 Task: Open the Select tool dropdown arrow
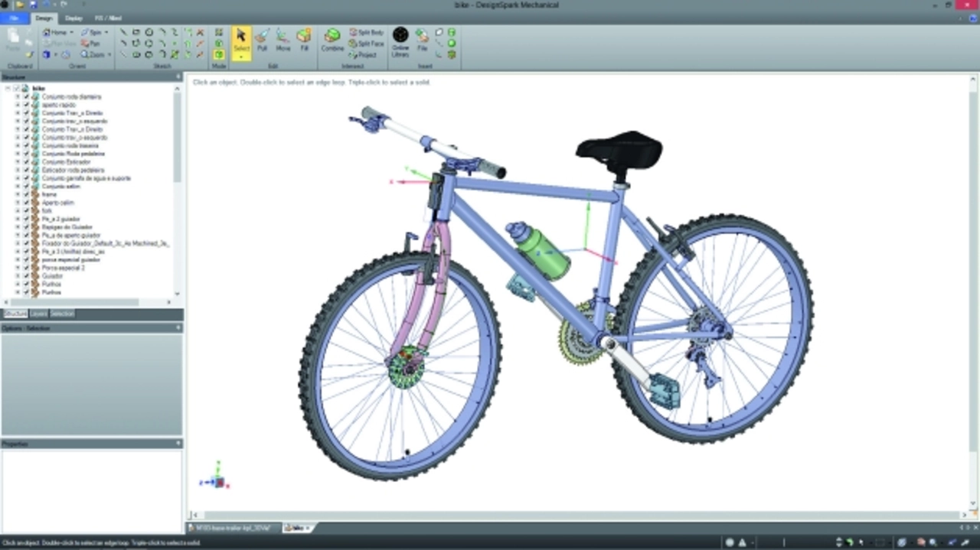tap(241, 57)
